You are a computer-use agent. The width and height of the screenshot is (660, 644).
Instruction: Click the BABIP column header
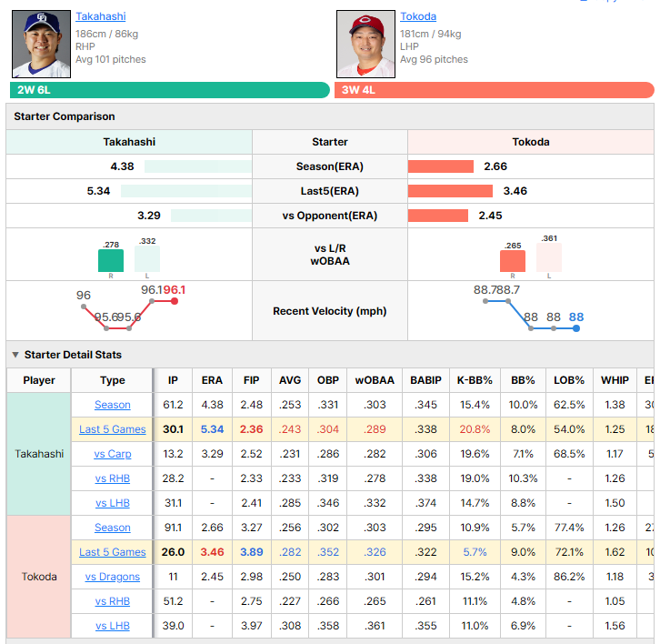426,380
